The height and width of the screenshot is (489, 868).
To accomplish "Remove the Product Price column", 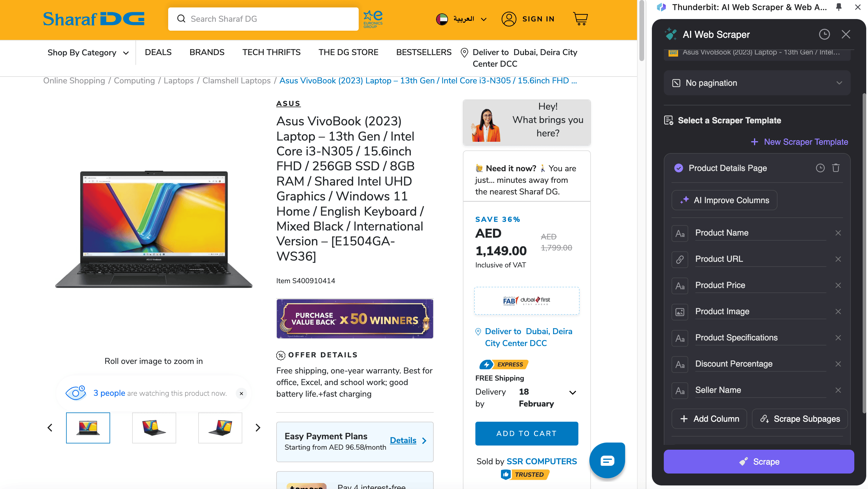I will pos(838,285).
